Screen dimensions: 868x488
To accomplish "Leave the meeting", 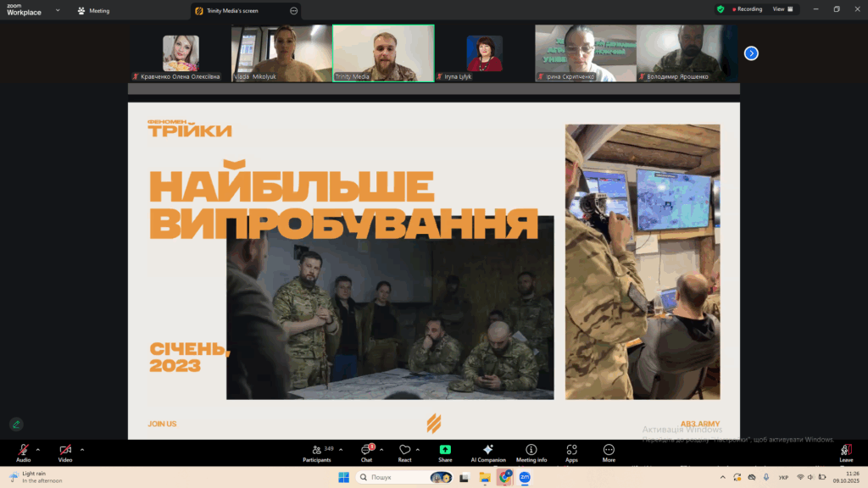I will click(845, 452).
